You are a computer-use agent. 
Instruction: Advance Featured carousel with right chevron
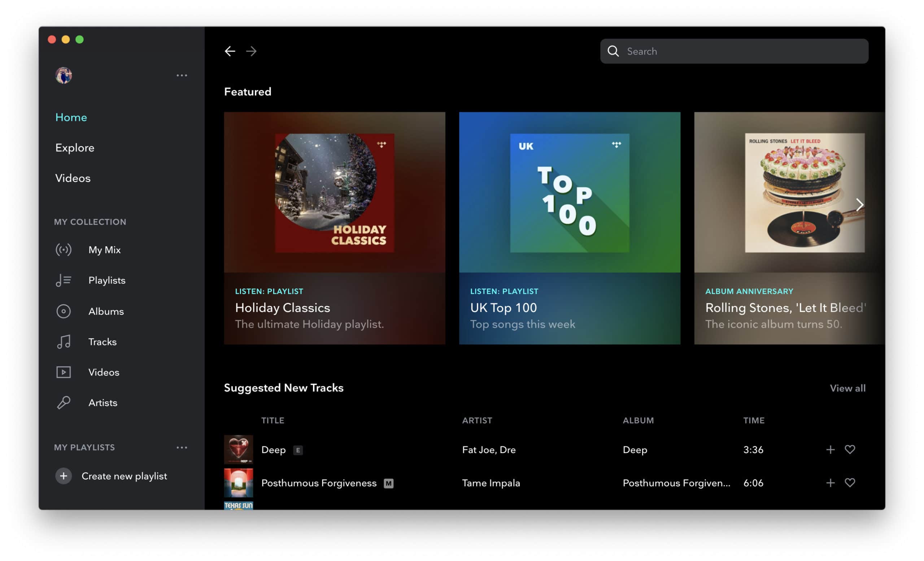[x=859, y=204]
